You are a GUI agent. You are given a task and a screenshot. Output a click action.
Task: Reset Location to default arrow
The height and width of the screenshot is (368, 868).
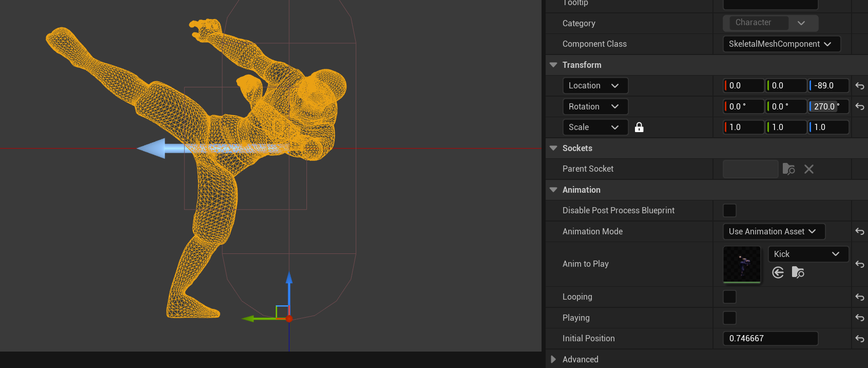(x=860, y=86)
